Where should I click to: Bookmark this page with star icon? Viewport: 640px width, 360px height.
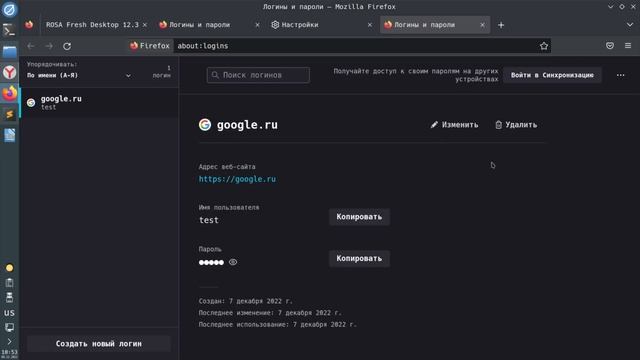pyautogui.click(x=544, y=46)
